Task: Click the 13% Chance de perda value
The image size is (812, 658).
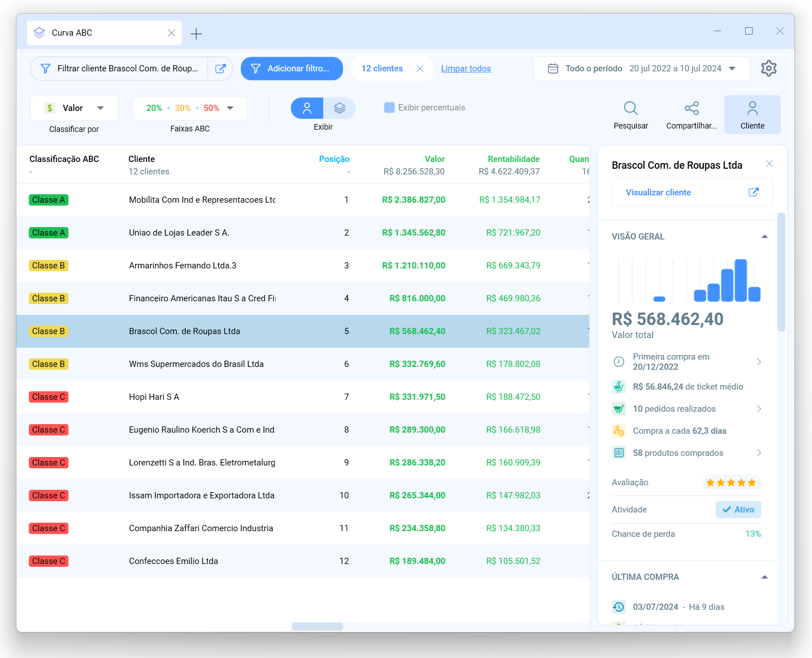Action: click(753, 534)
